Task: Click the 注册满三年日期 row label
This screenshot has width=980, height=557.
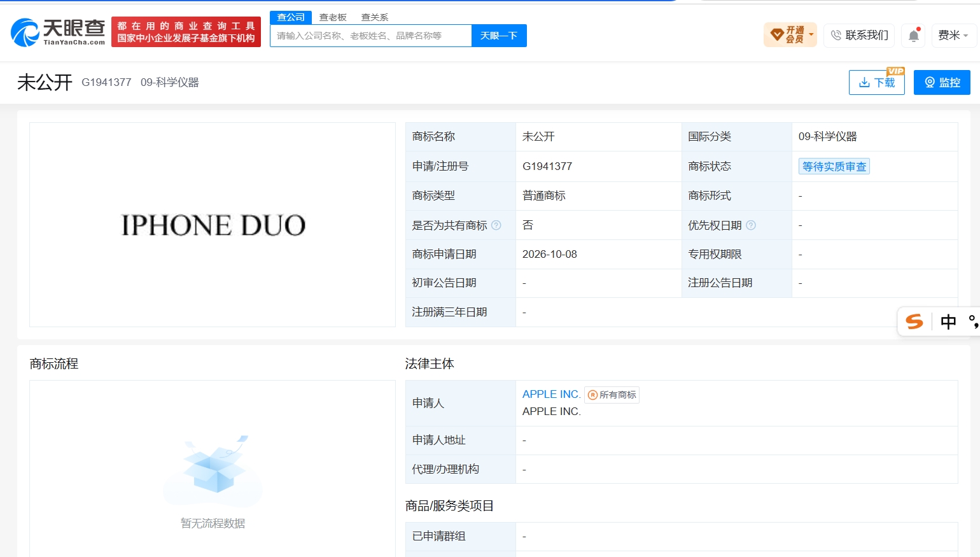Action: tap(450, 312)
